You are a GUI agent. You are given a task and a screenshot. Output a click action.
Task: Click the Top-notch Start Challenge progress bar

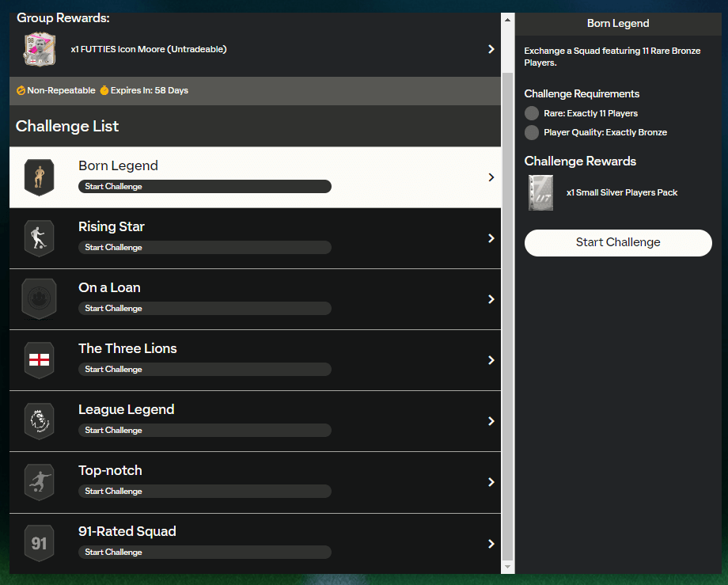(x=204, y=491)
